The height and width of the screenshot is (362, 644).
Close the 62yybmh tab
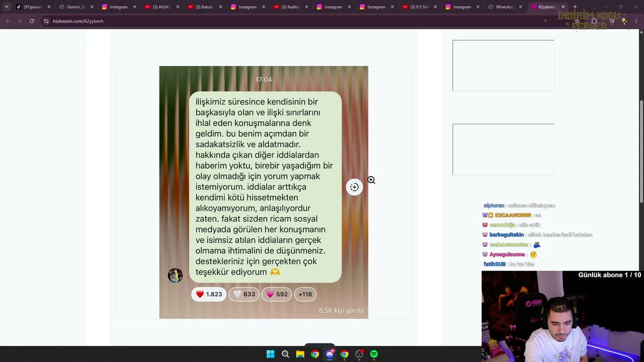tap(563, 7)
